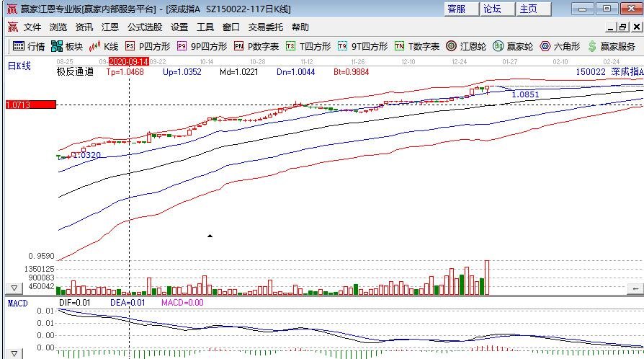Click the 日K线 period label
Image resolution: width=644 pixels, height=359 pixels.
click(19, 66)
